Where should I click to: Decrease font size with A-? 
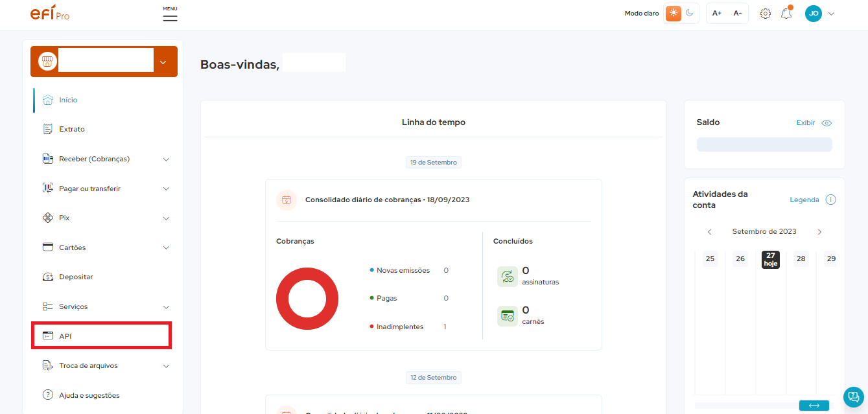pyautogui.click(x=738, y=13)
